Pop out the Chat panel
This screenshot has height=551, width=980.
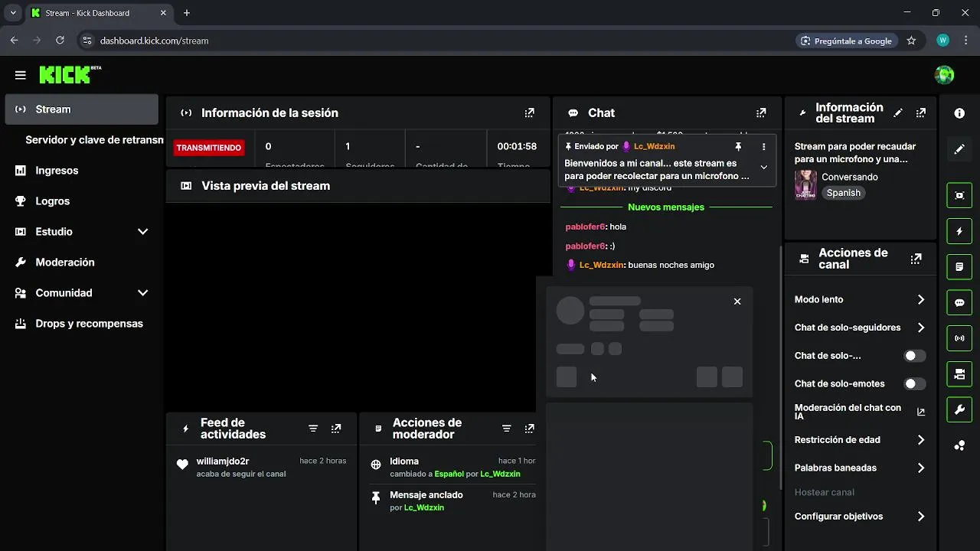(761, 112)
